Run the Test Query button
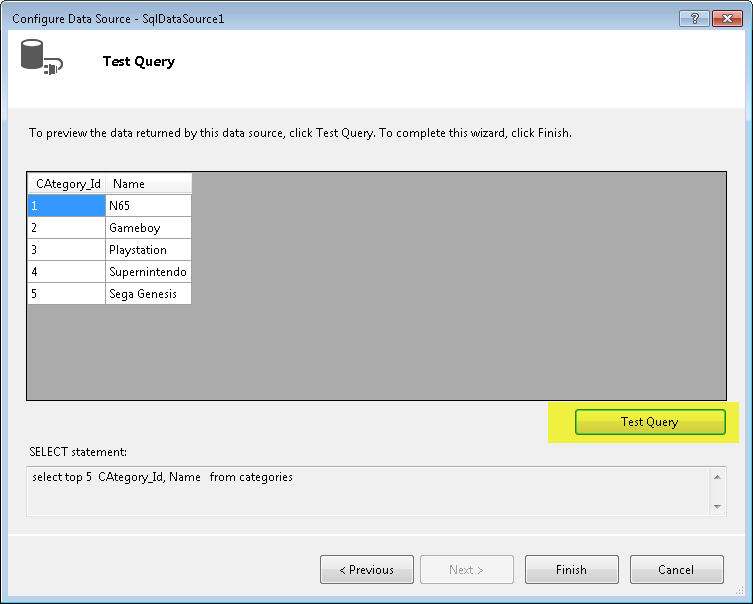Screen dimensions: 753x604 coord(650,422)
